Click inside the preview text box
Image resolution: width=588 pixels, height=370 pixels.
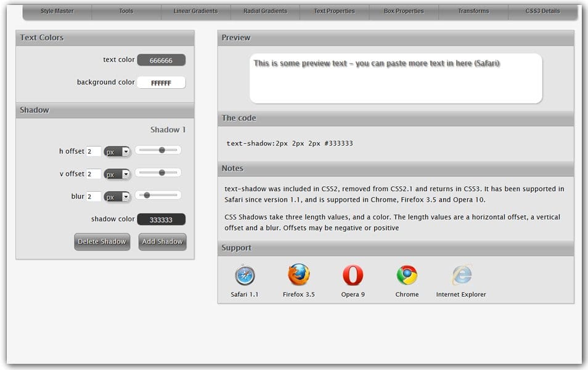click(x=396, y=79)
